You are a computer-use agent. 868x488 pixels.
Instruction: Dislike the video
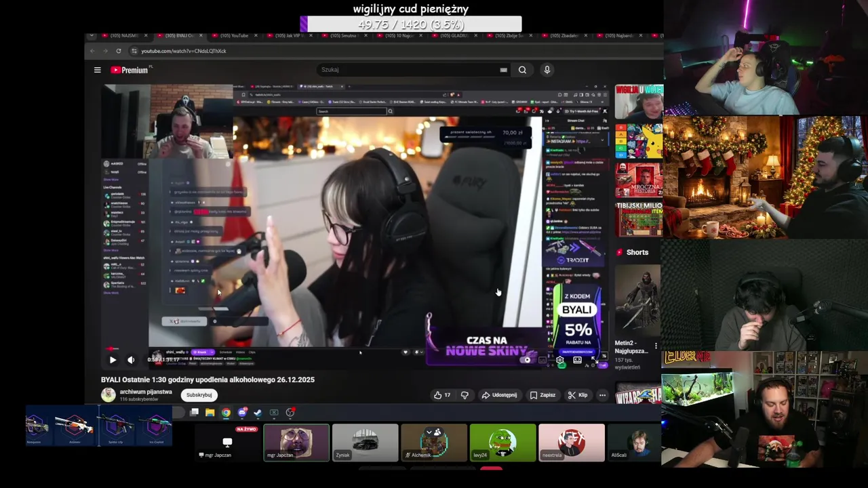click(465, 395)
